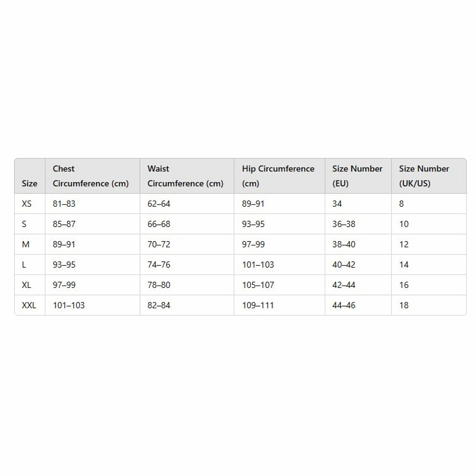The image size is (476, 476).
Task: Click the Size Number (EU) header
Action: click(x=357, y=176)
